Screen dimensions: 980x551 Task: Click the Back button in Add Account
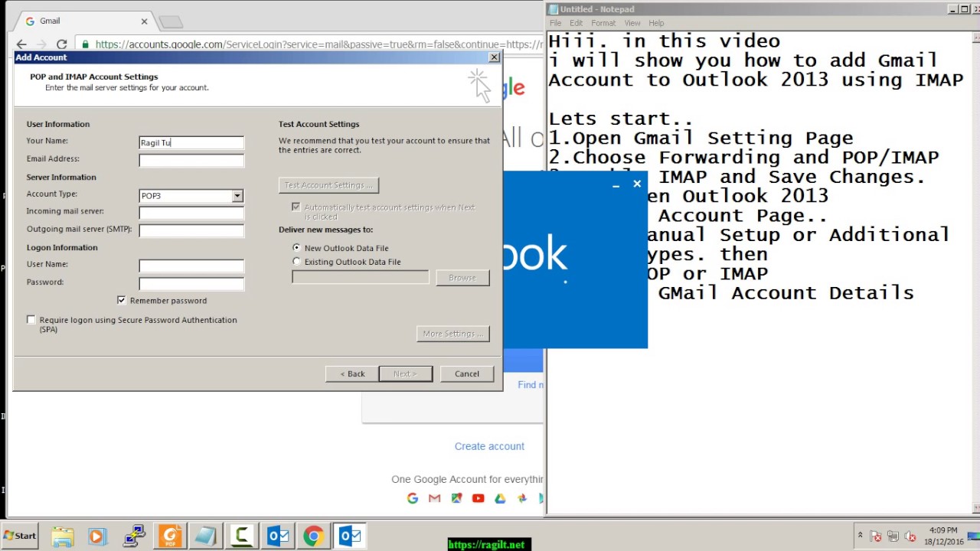pyautogui.click(x=352, y=373)
